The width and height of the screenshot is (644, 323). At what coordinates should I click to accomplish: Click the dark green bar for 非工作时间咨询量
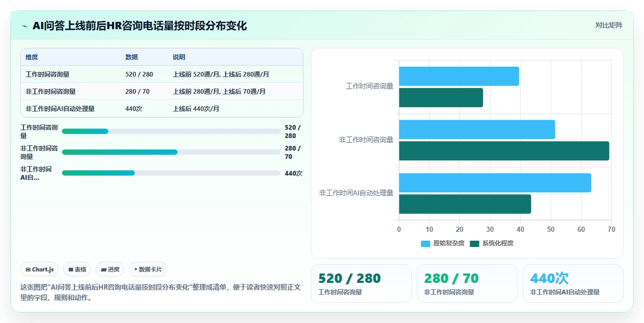pyautogui.click(x=504, y=151)
